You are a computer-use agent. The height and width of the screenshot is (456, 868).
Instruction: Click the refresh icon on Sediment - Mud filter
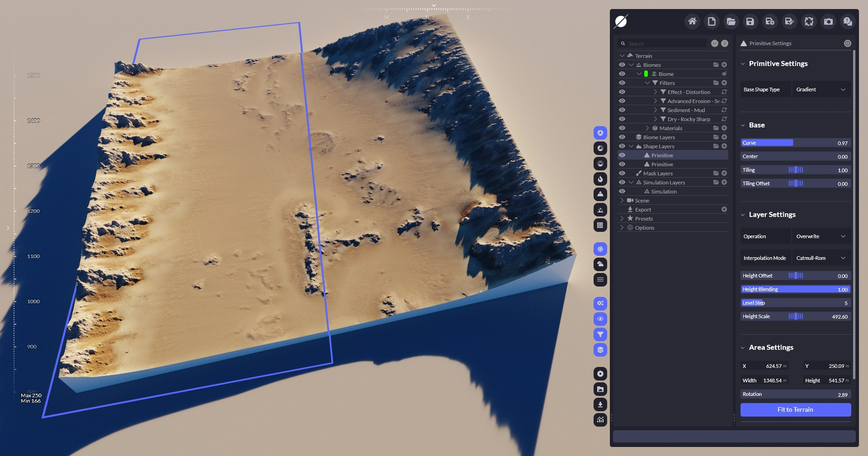[724, 110]
